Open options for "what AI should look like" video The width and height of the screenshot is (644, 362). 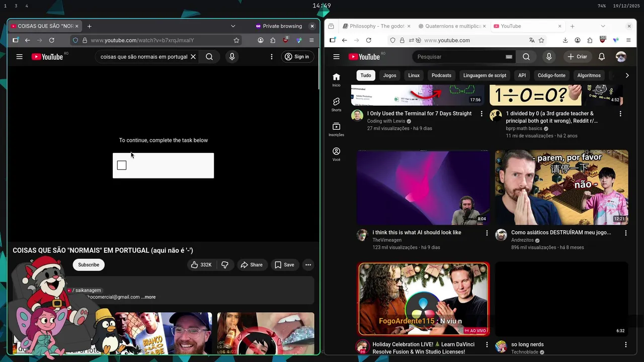[487, 233]
